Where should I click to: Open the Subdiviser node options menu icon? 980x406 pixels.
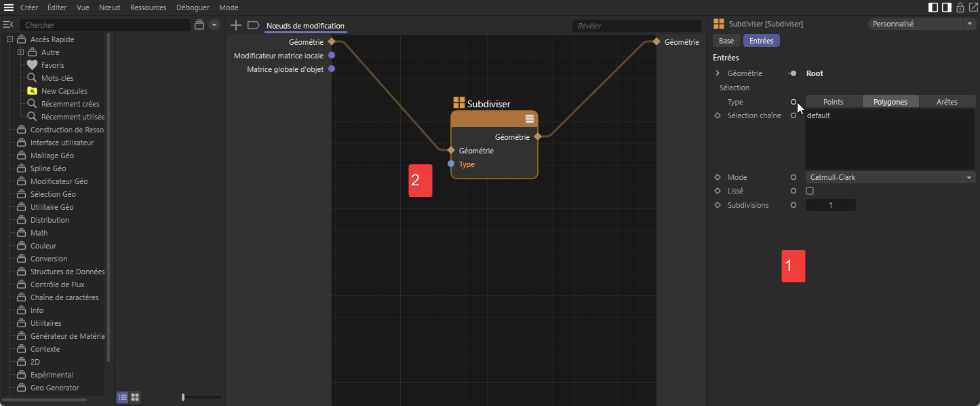pyautogui.click(x=530, y=119)
